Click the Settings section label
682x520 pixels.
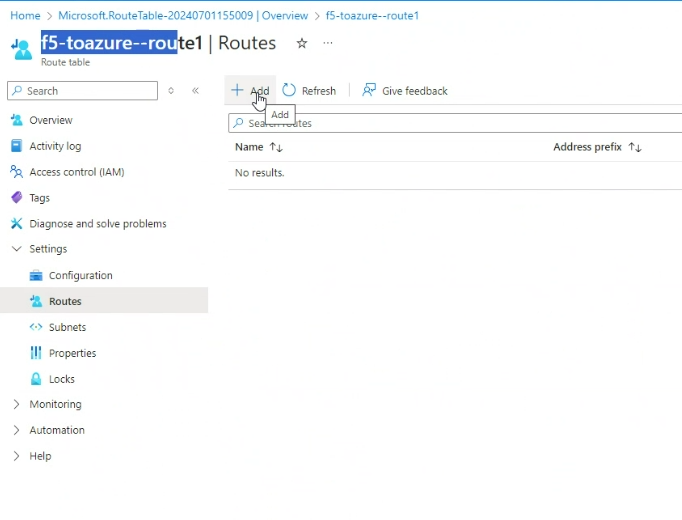pyautogui.click(x=48, y=249)
